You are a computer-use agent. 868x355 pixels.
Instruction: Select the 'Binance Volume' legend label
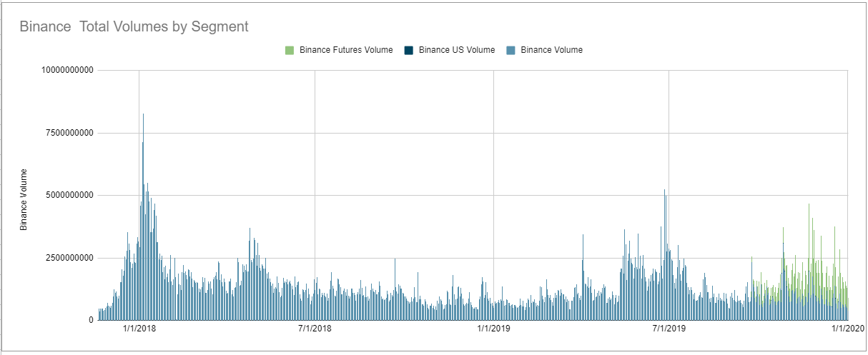(x=551, y=50)
